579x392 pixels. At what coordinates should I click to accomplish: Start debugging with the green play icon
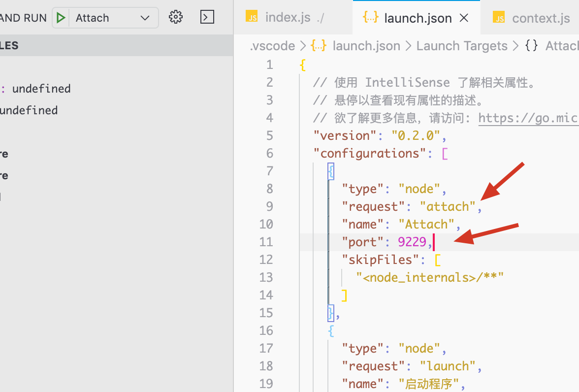pyautogui.click(x=61, y=18)
